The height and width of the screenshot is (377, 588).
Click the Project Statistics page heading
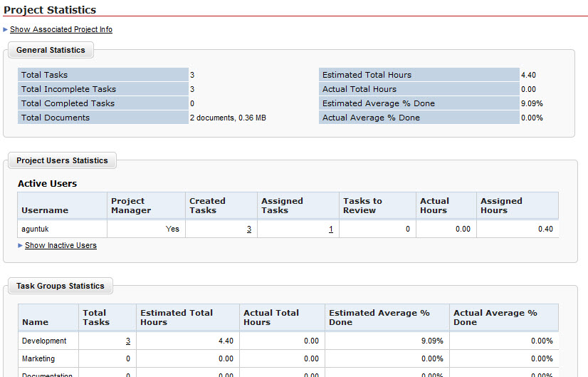click(50, 10)
